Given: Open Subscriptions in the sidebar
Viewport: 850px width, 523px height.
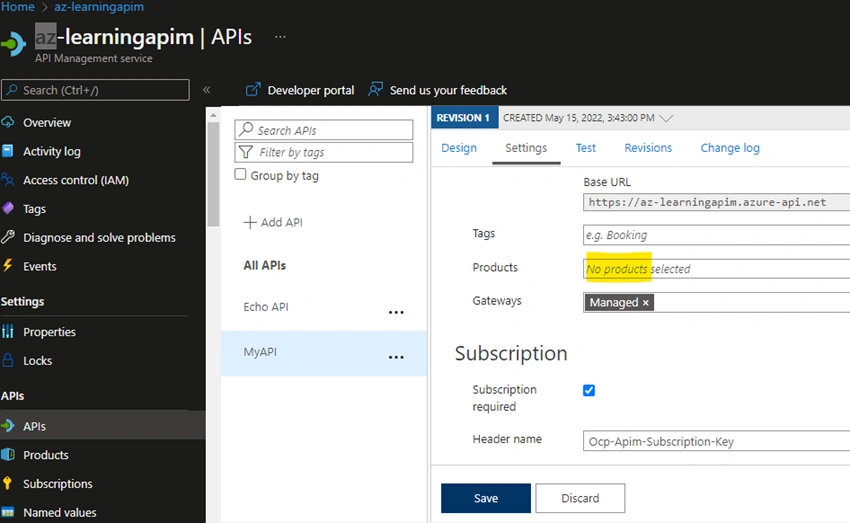Looking at the screenshot, I should pos(58,483).
